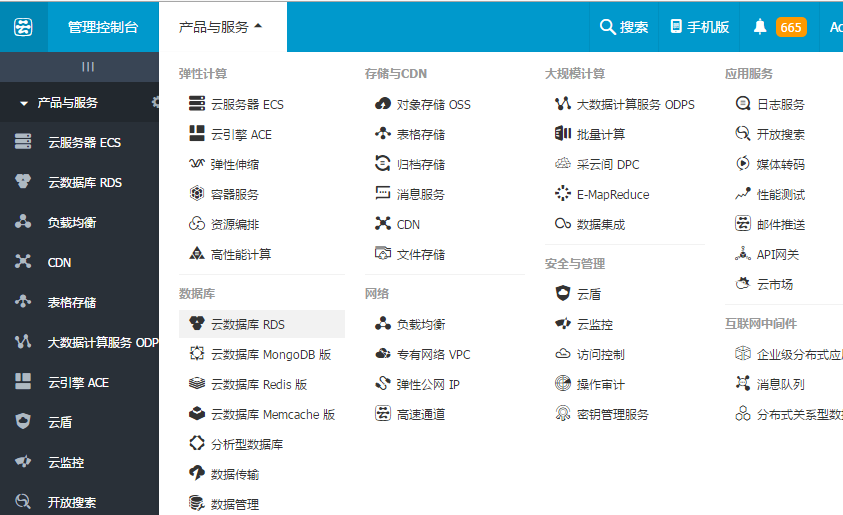Select 开放搜索 in the sidebar
Image resolution: width=843 pixels, height=515 pixels.
pos(72,502)
